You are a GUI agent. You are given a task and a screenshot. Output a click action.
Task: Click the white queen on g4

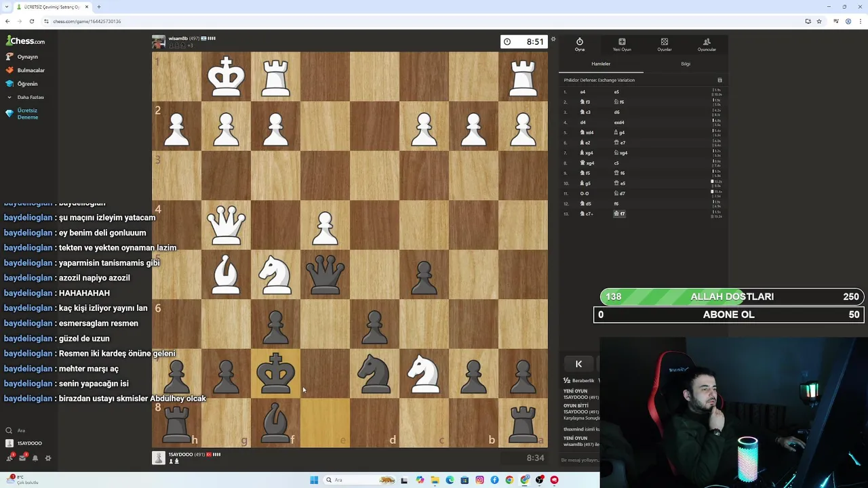pyautogui.click(x=226, y=225)
